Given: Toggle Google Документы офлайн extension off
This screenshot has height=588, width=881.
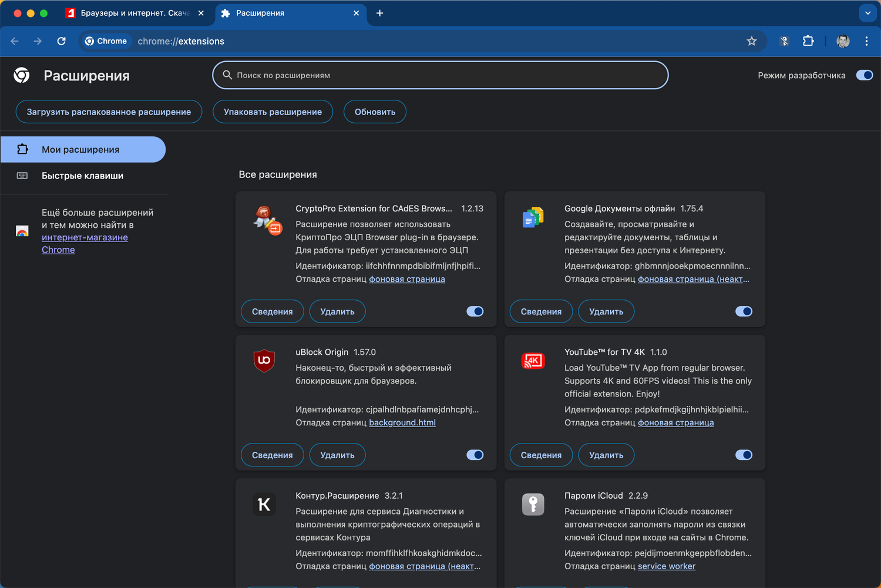Looking at the screenshot, I should click(x=744, y=311).
